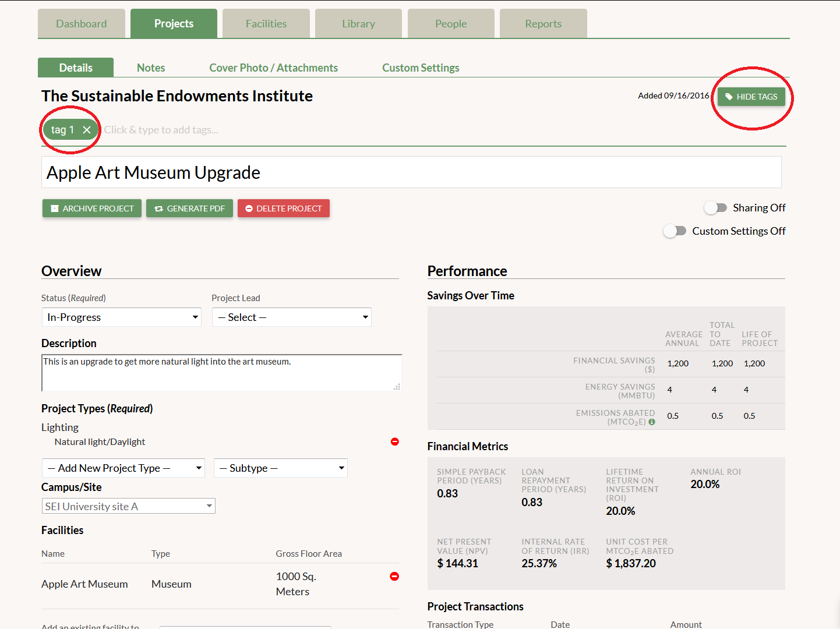Image resolution: width=840 pixels, height=629 pixels.
Task: Open the People tab
Action: [x=451, y=24]
